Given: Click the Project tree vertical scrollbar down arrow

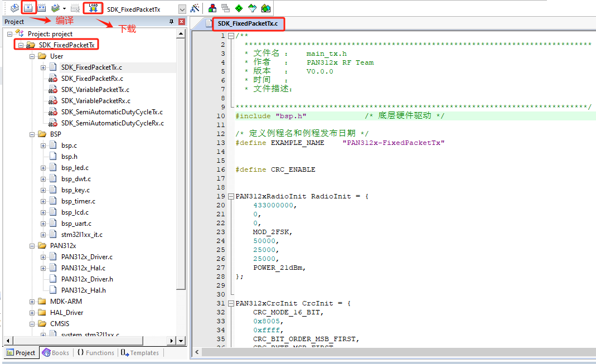Looking at the screenshot, I should click(x=181, y=341).
